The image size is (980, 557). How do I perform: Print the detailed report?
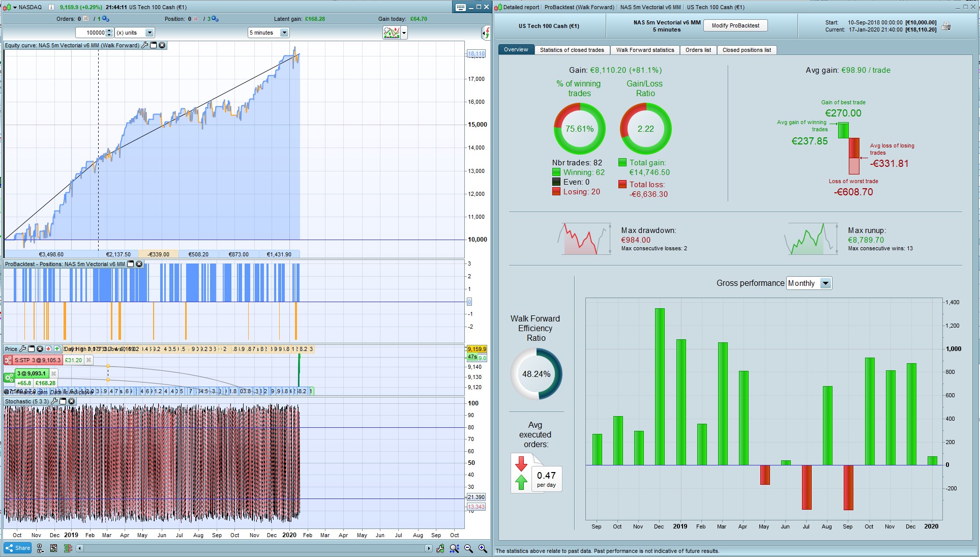(946, 26)
